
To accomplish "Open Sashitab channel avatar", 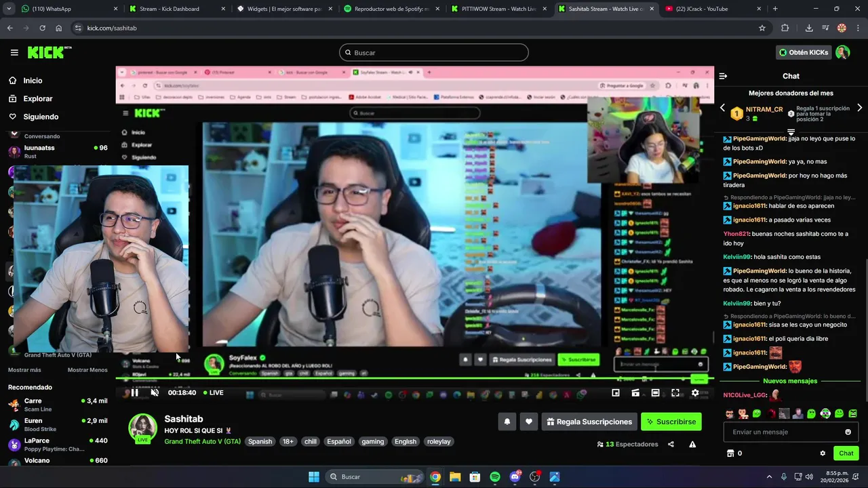I will click(142, 427).
